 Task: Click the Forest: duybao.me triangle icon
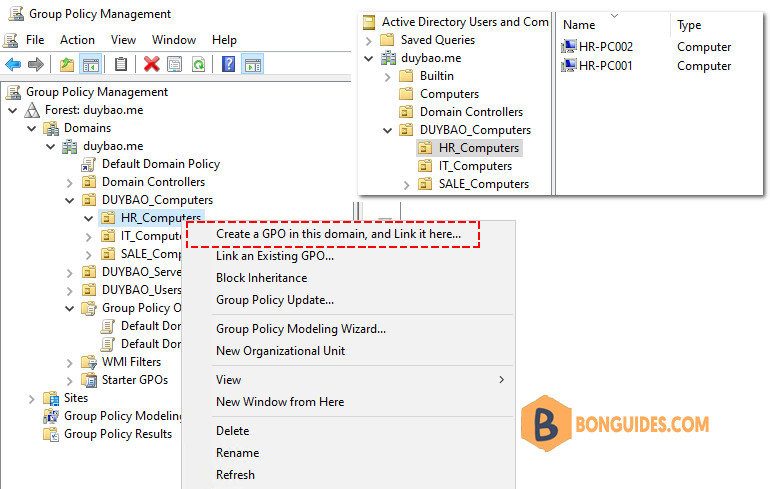point(32,110)
